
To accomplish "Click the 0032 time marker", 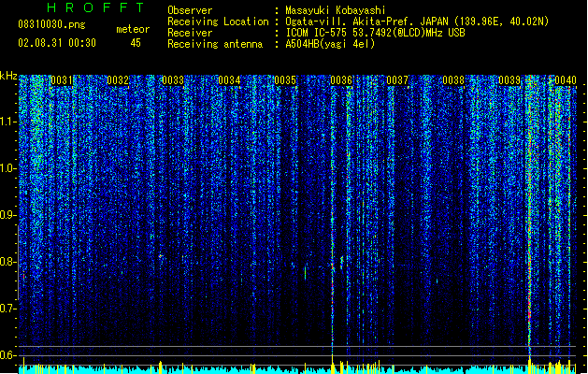I will coord(118,80).
